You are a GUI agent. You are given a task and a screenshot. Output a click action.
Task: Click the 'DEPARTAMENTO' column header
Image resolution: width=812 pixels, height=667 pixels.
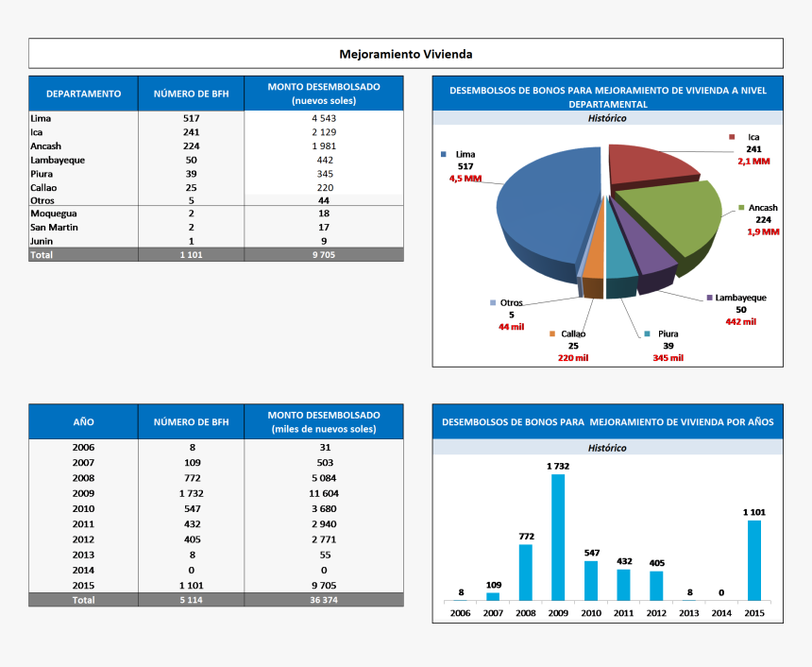tap(83, 94)
